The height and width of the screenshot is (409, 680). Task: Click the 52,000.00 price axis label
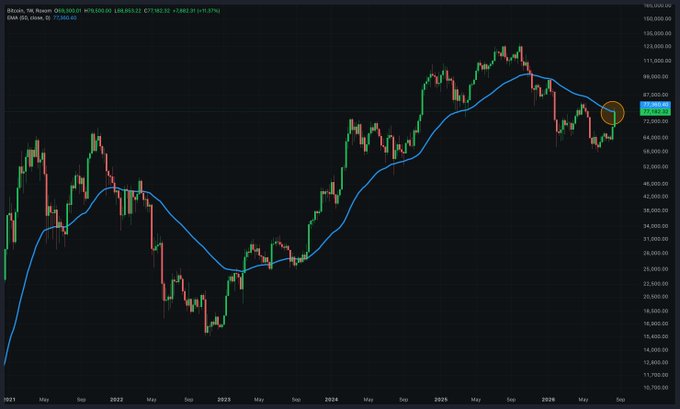(x=658, y=167)
